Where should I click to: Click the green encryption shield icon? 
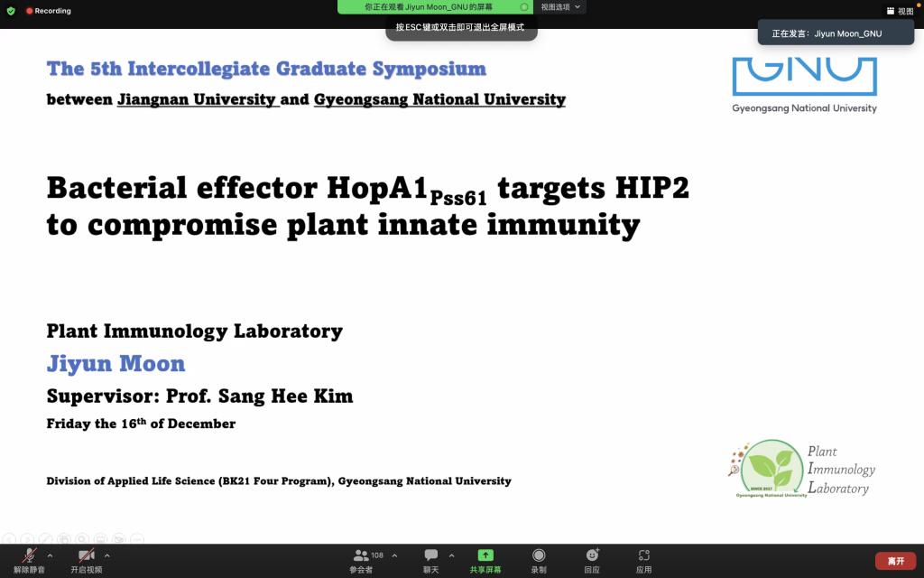[x=11, y=11]
